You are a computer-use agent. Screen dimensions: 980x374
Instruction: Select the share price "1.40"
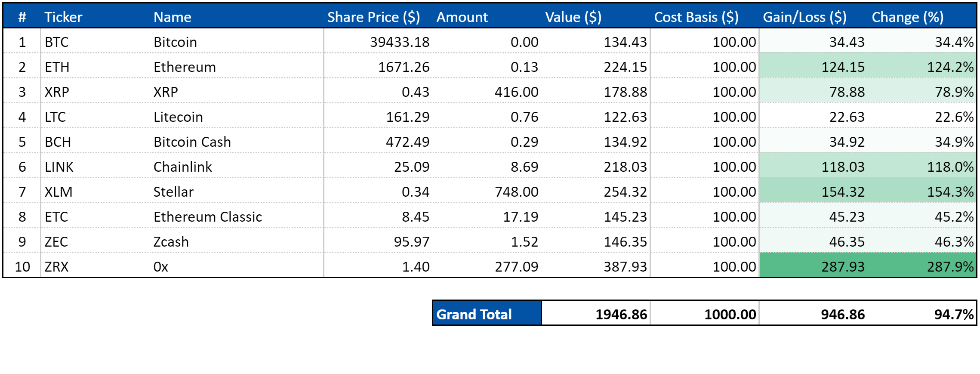[x=416, y=267]
